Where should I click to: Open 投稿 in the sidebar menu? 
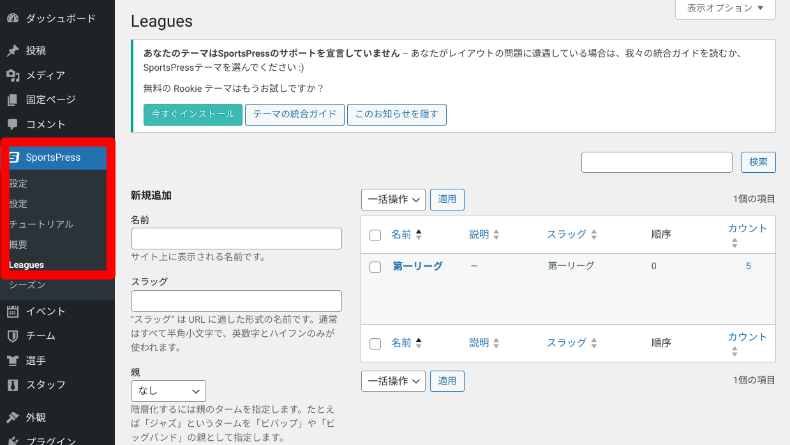(36, 50)
